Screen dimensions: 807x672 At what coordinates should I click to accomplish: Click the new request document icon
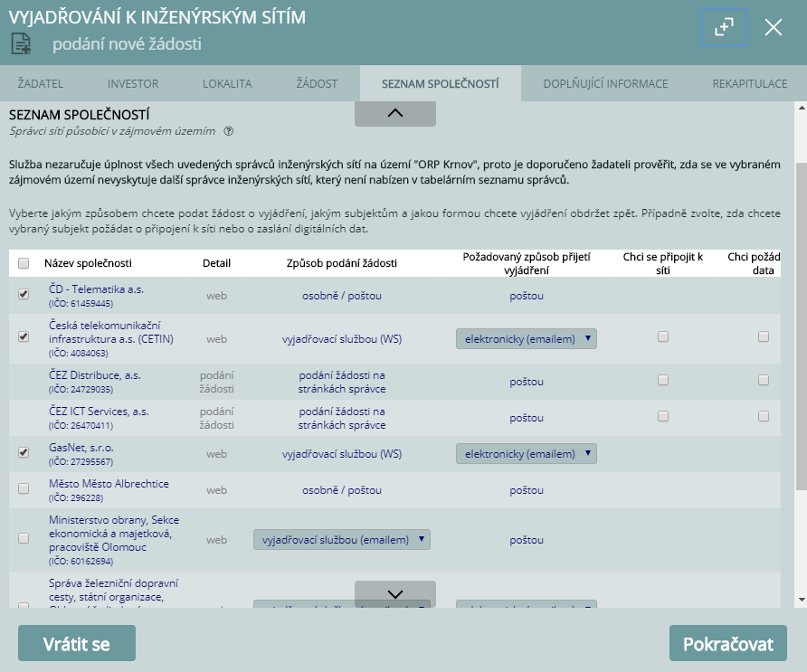coord(21,43)
